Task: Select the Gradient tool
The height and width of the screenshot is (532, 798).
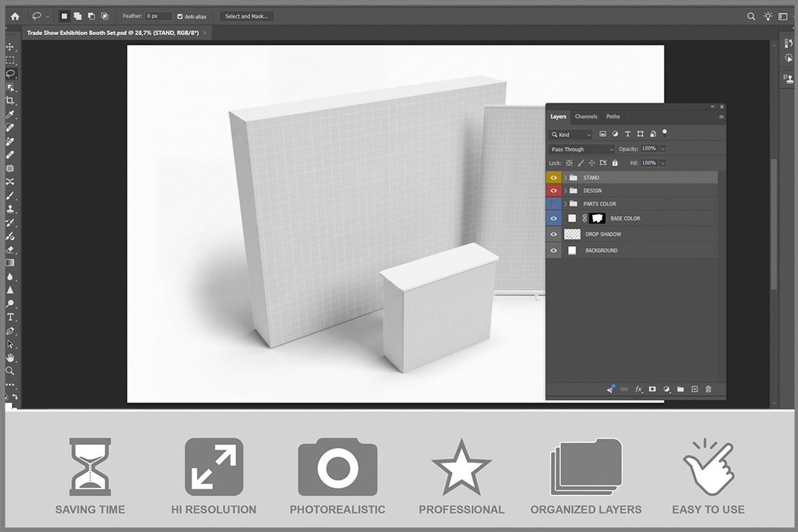Action: click(10, 263)
